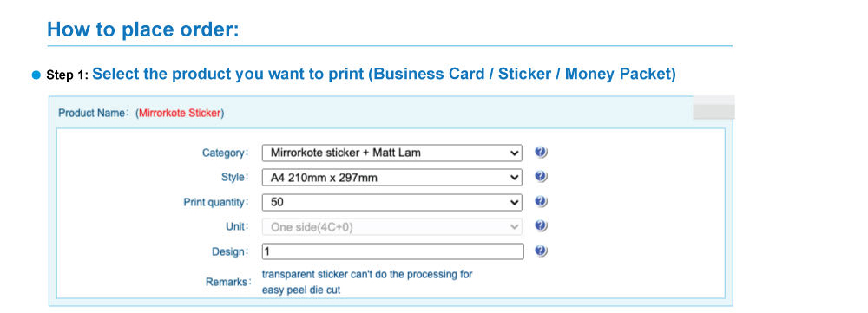Click the gray button at panel top-right
The width and height of the screenshot is (868, 313).
pos(713,110)
